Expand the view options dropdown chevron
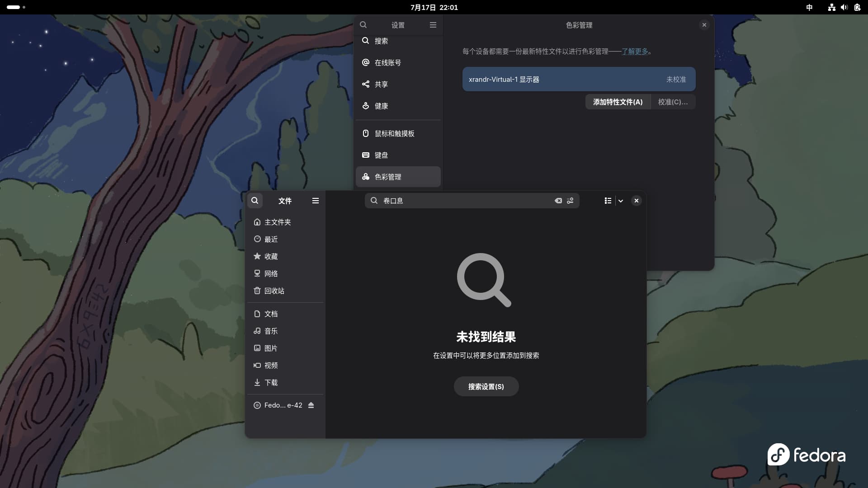 coord(621,201)
